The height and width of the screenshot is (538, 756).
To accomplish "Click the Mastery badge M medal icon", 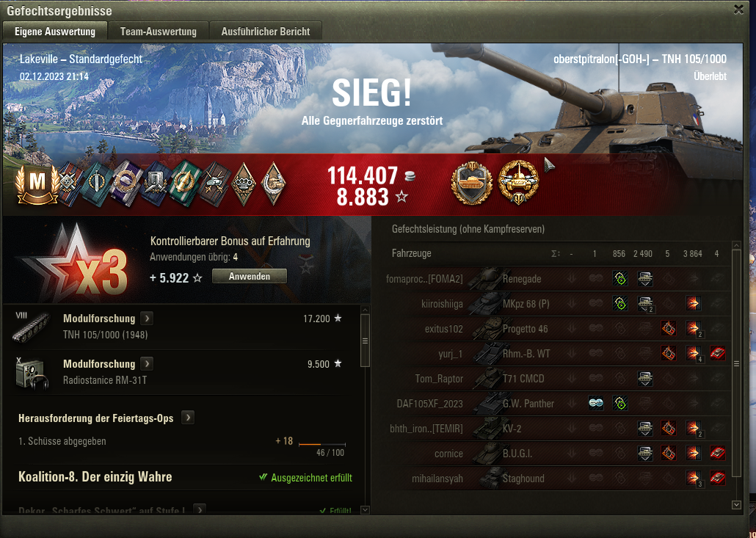I will point(37,183).
